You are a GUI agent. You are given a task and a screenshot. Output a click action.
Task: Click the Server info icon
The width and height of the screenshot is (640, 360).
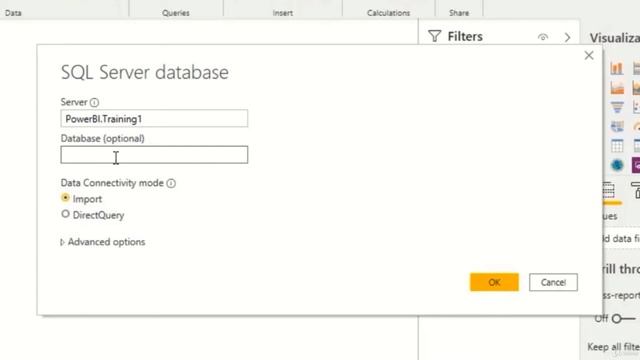coord(94,102)
